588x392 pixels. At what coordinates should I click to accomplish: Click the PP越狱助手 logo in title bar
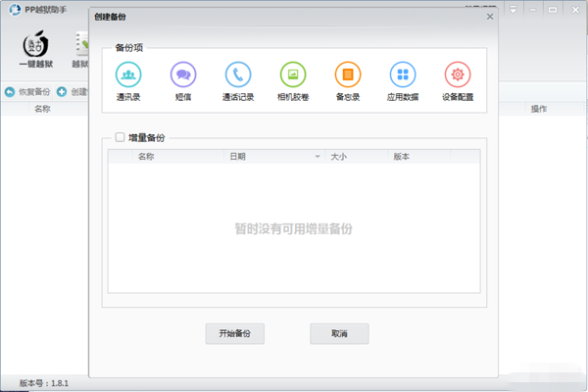pos(15,10)
